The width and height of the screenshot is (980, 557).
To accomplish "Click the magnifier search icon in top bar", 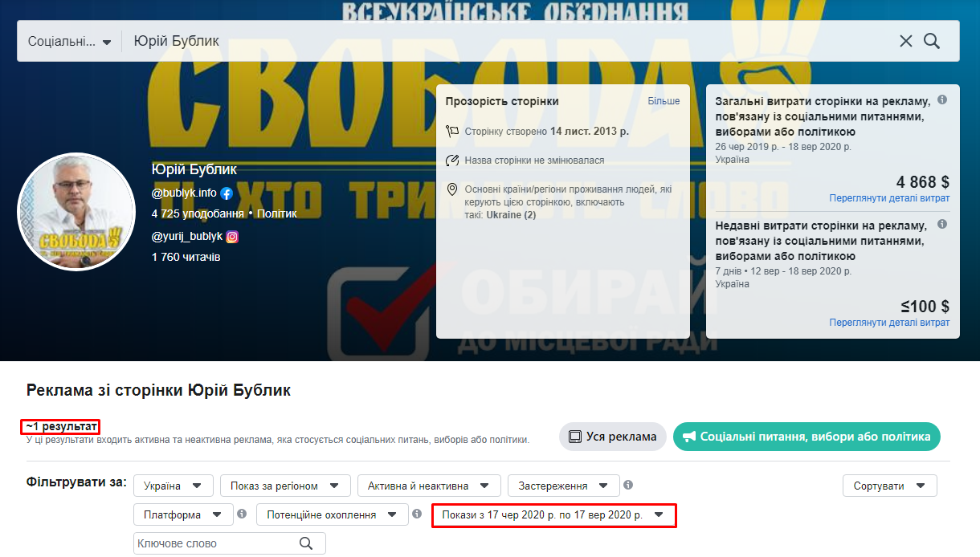I will 932,41.
